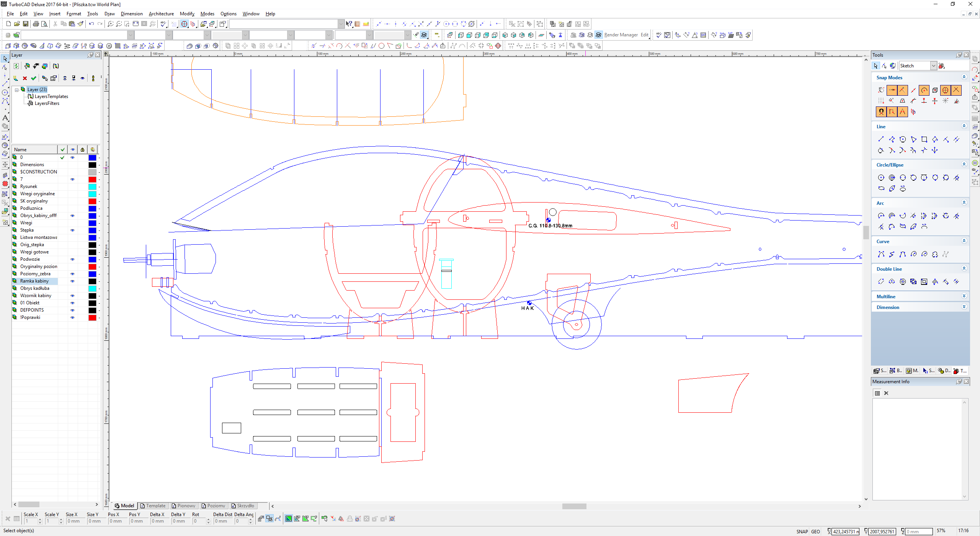The height and width of the screenshot is (536, 980).
Task: Open a file with folder icon
Action: coord(17,24)
